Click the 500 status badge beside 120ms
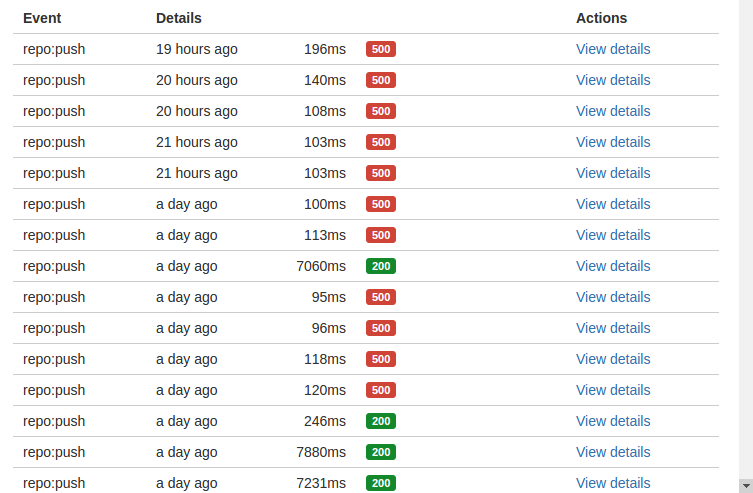 point(381,390)
